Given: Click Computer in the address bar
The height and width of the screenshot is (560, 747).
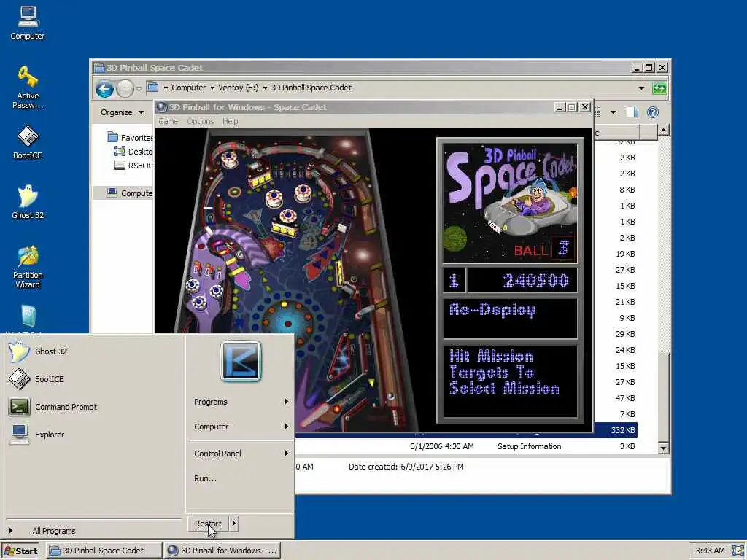Looking at the screenshot, I should [x=188, y=87].
